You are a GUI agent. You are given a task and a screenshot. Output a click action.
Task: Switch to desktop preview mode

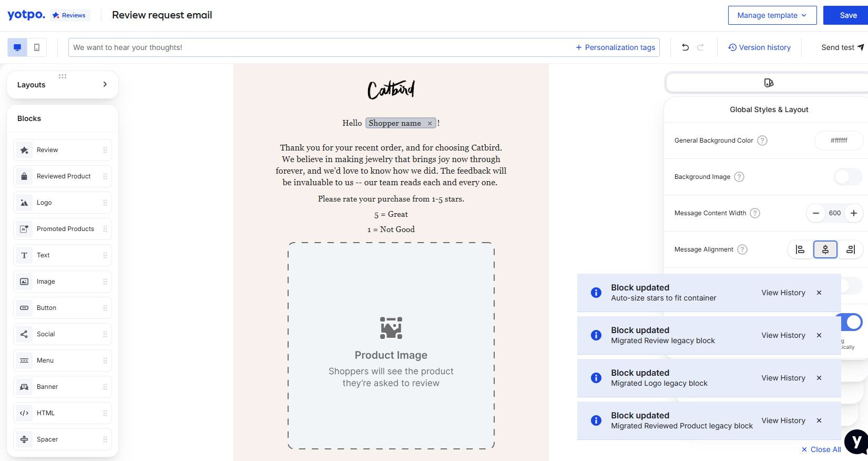click(17, 47)
